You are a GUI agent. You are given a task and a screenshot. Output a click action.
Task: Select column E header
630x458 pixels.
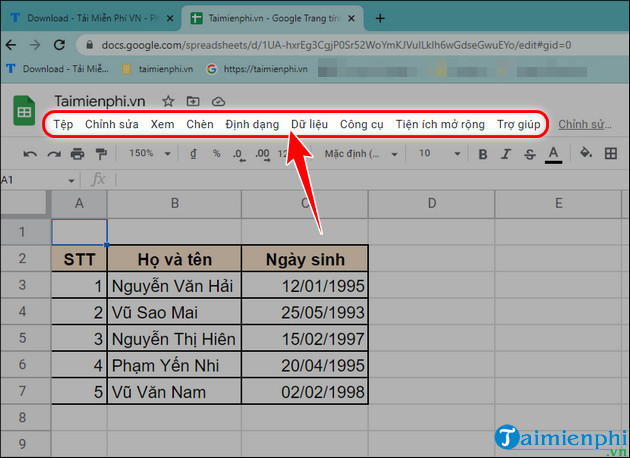click(x=558, y=203)
